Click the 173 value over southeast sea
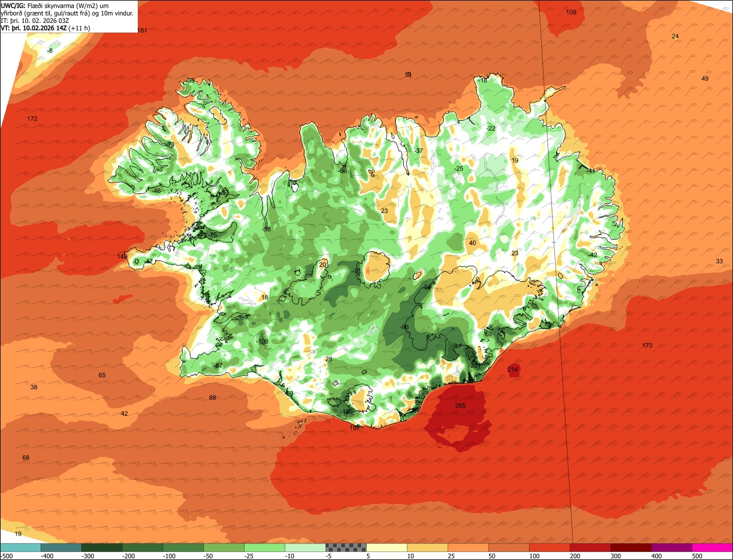The height and width of the screenshot is (560, 733). [647, 345]
